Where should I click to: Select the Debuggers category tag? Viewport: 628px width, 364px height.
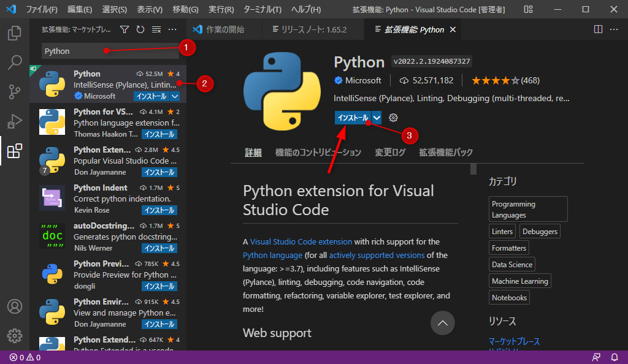click(540, 231)
